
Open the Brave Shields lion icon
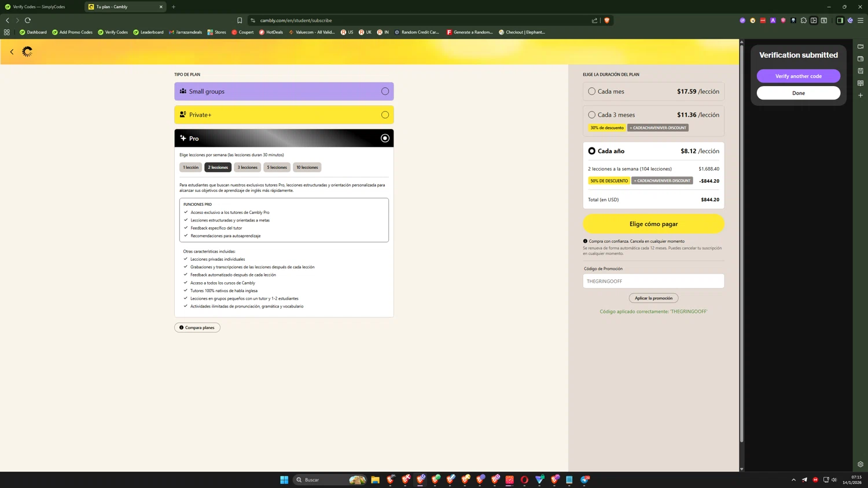point(606,20)
